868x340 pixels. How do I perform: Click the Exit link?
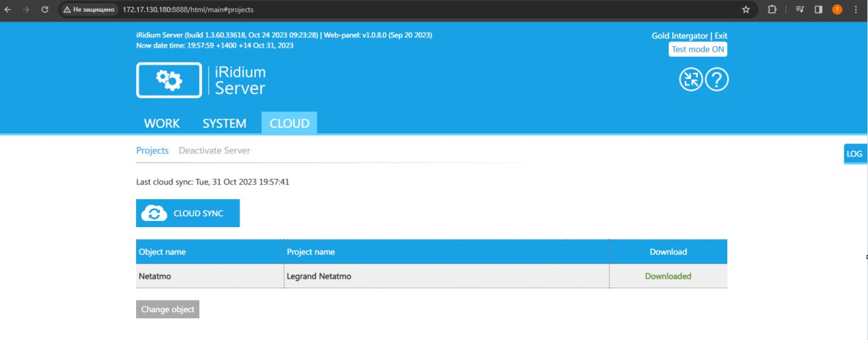720,35
